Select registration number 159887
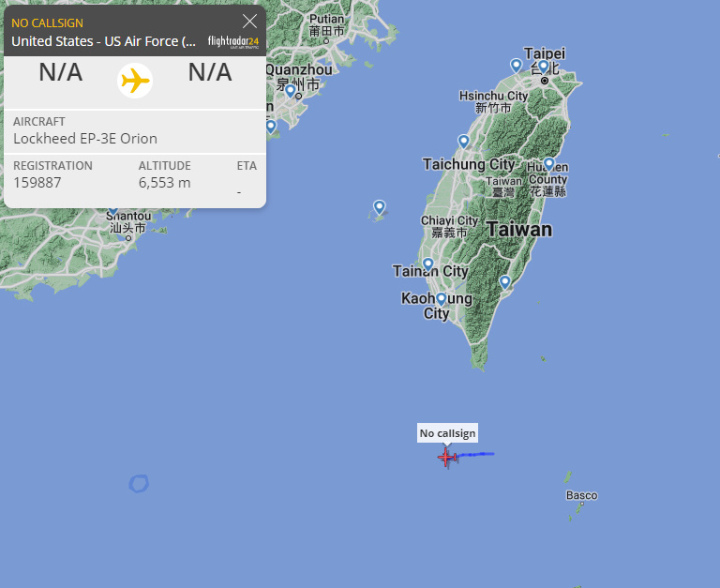Image resolution: width=720 pixels, height=588 pixels. pyautogui.click(x=37, y=183)
